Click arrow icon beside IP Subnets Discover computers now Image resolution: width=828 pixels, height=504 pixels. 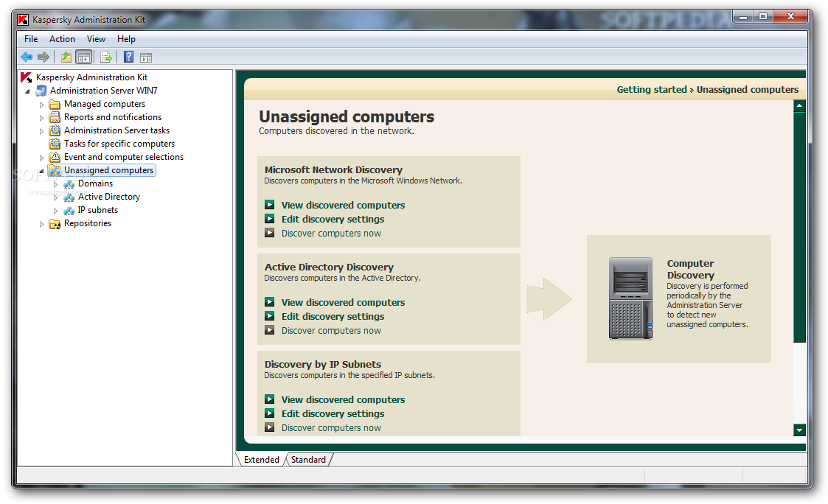coord(269,427)
